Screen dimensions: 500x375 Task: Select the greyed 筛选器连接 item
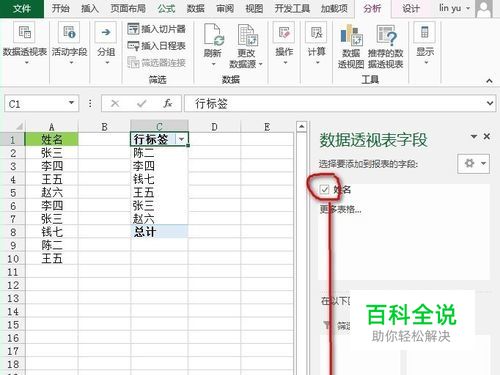(x=156, y=62)
